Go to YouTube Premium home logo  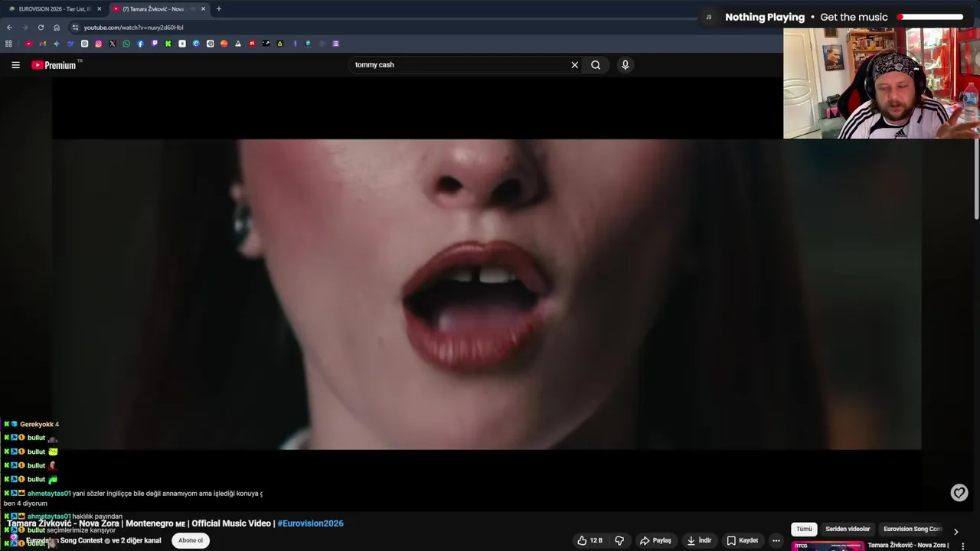pos(54,65)
